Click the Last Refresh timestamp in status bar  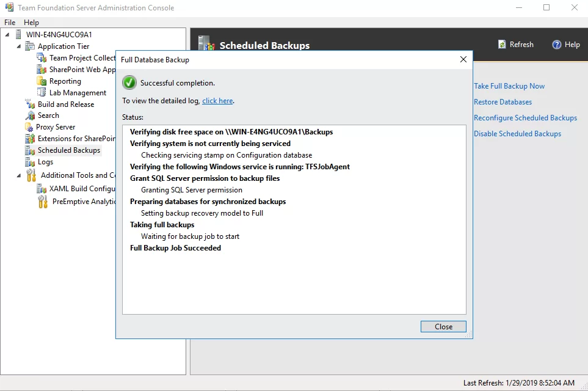tap(518, 382)
